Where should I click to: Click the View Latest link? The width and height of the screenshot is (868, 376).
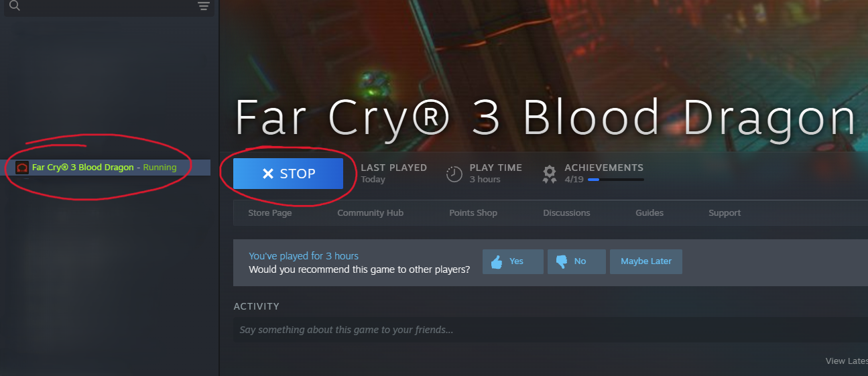(847, 361)
